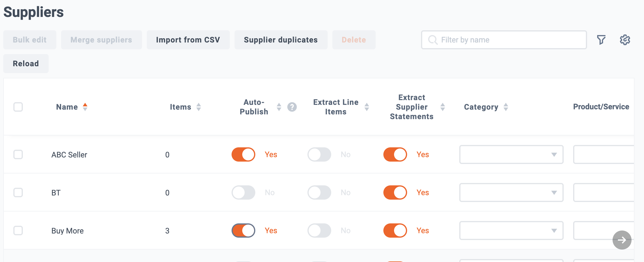Open Category dropdown for Buy More
The image size is (644, 262).
511,231
